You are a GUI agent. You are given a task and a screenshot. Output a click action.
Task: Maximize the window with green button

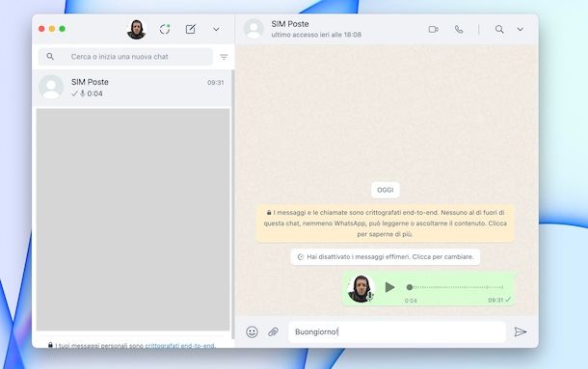tap(63, 29)
